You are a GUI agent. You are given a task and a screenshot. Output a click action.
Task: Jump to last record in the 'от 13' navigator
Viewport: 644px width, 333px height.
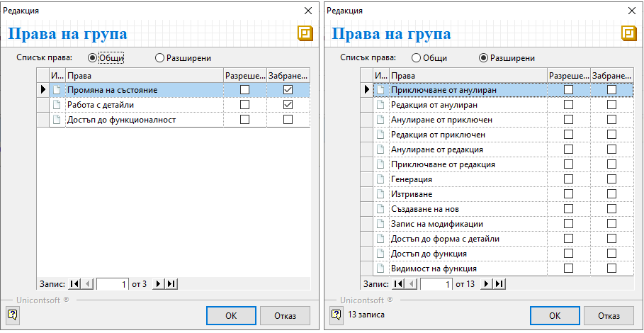click(499, 284)
